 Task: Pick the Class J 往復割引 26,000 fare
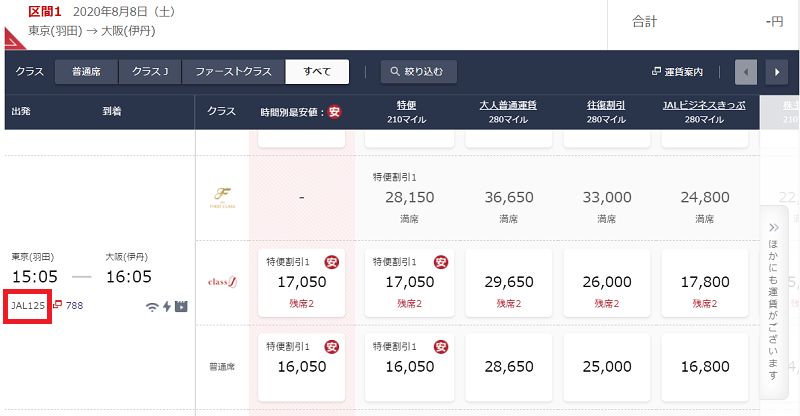[607, 283]
